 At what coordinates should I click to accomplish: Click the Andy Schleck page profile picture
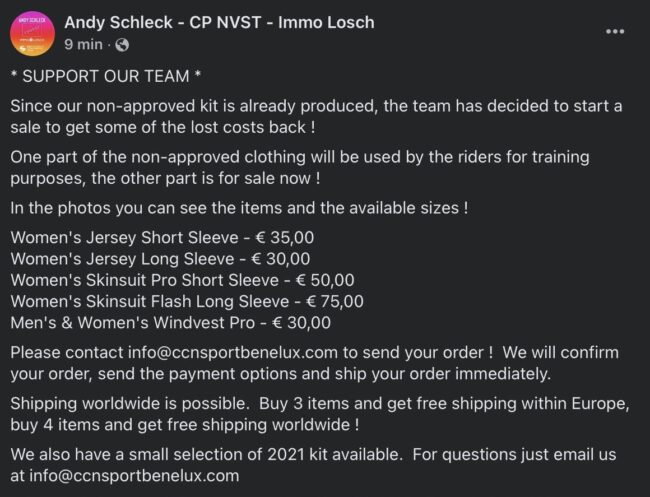(x=32, y=34)
